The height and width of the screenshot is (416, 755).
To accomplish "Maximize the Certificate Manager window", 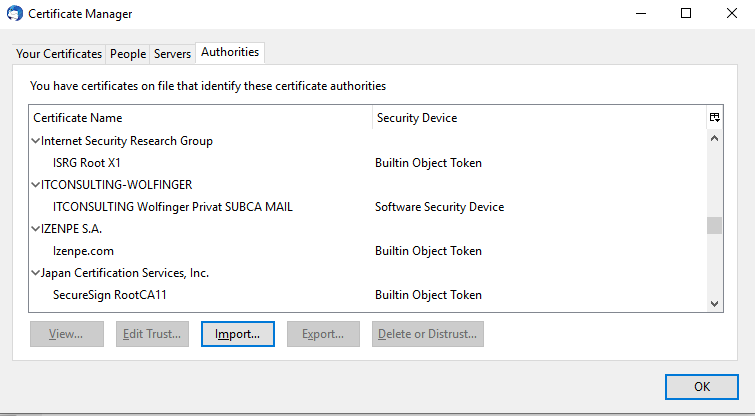I will (x=686, y=13).
